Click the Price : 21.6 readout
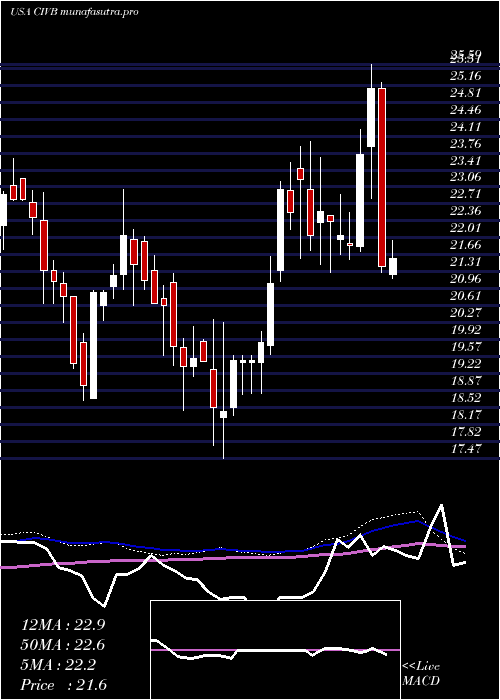 click(x=63, y=685)
